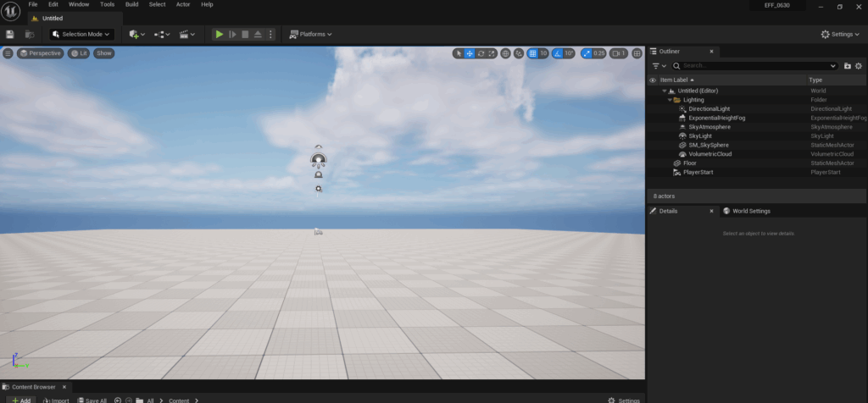Open the camera speed setting
Image resolution: width=868 pixels, height=403 pixels.
pyautogui.click(x=619, y=53)
